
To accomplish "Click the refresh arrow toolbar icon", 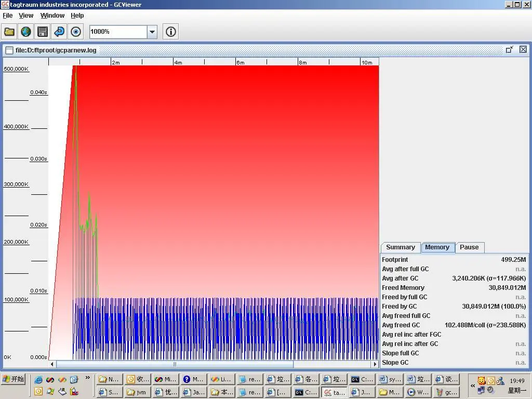I will click(x=59, y=32).
